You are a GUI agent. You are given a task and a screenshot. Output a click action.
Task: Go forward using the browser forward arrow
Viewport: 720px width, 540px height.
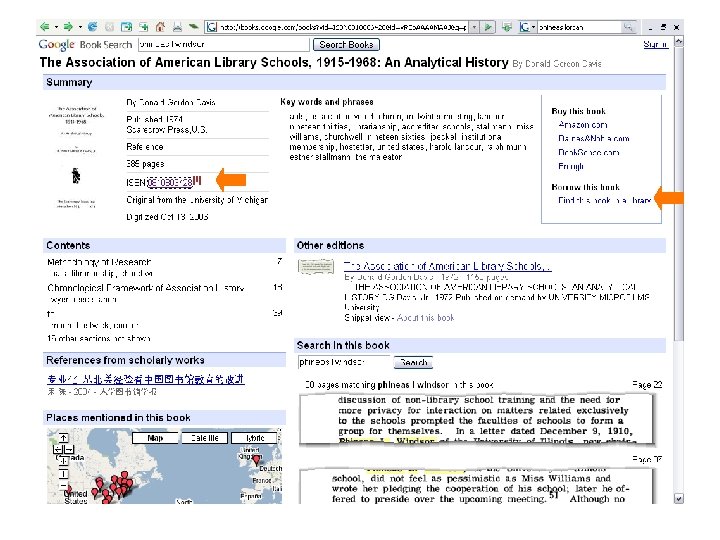click(68, 27)
